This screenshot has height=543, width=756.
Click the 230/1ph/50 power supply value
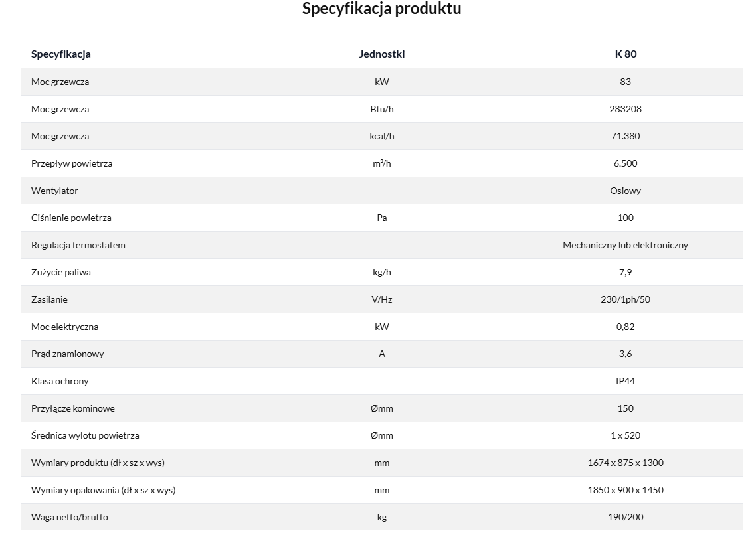625,299
